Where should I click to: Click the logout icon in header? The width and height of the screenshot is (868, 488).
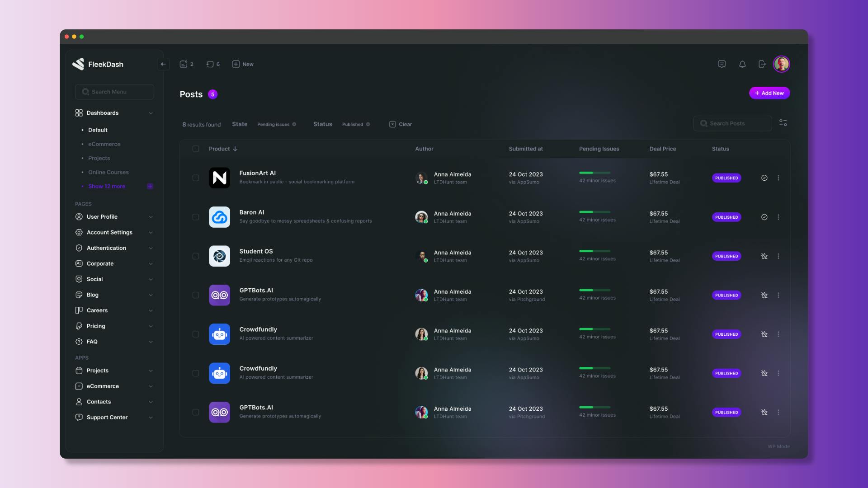click(762, 64)
